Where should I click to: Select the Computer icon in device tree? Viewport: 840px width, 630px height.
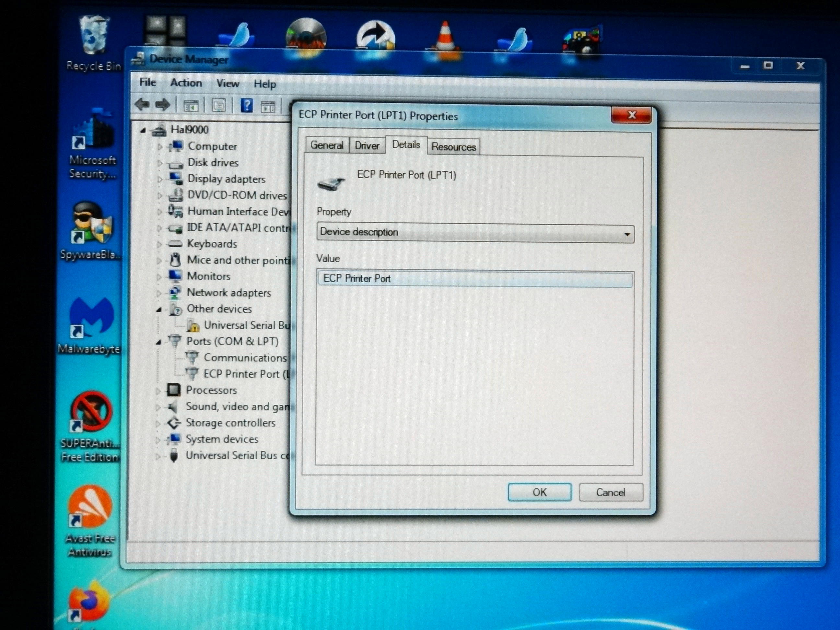[176, 146]
